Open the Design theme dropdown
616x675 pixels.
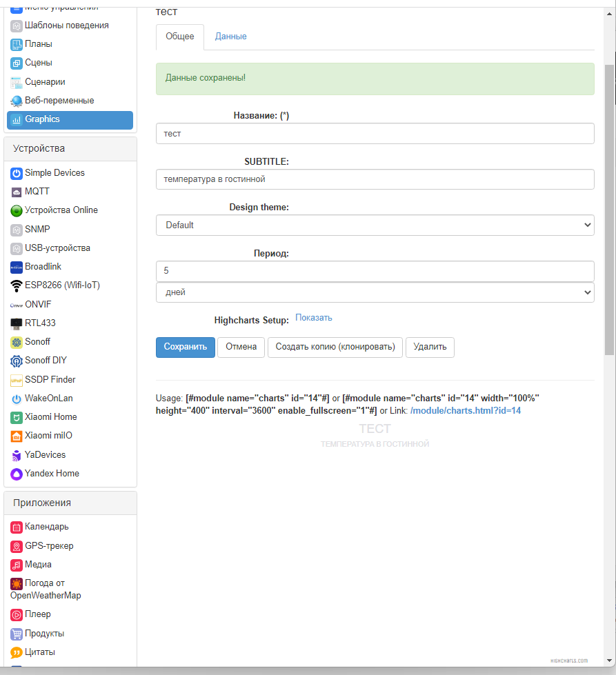[375, 225]
